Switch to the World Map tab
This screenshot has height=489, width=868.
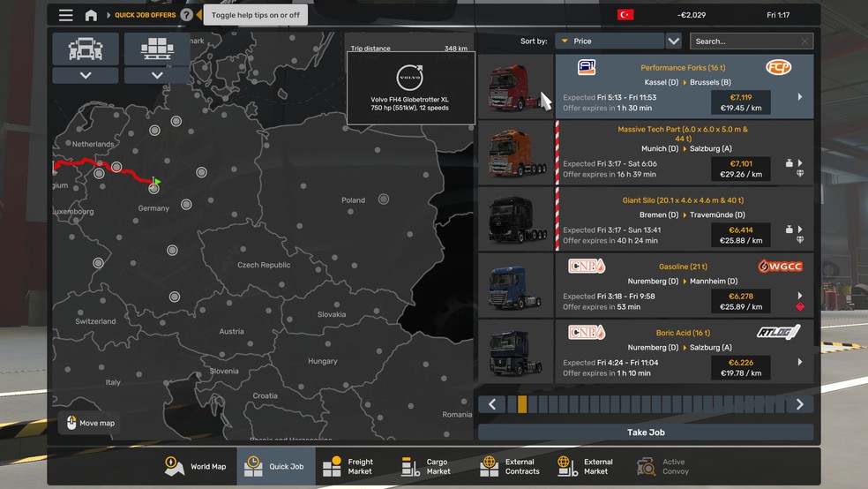(198, 466)
